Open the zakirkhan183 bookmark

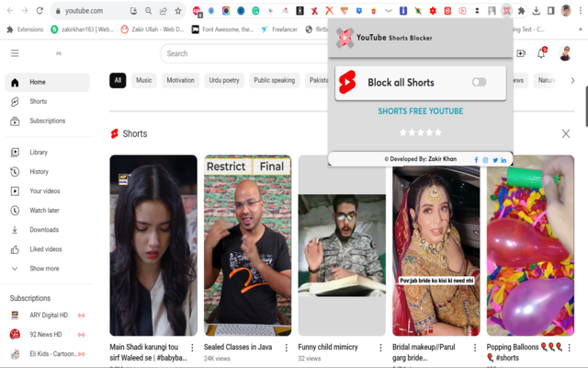82,29
